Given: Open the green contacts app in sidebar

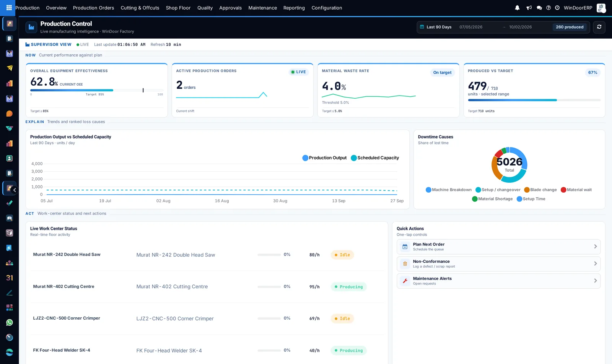Looking at the screenshot, I should point(10,158).
